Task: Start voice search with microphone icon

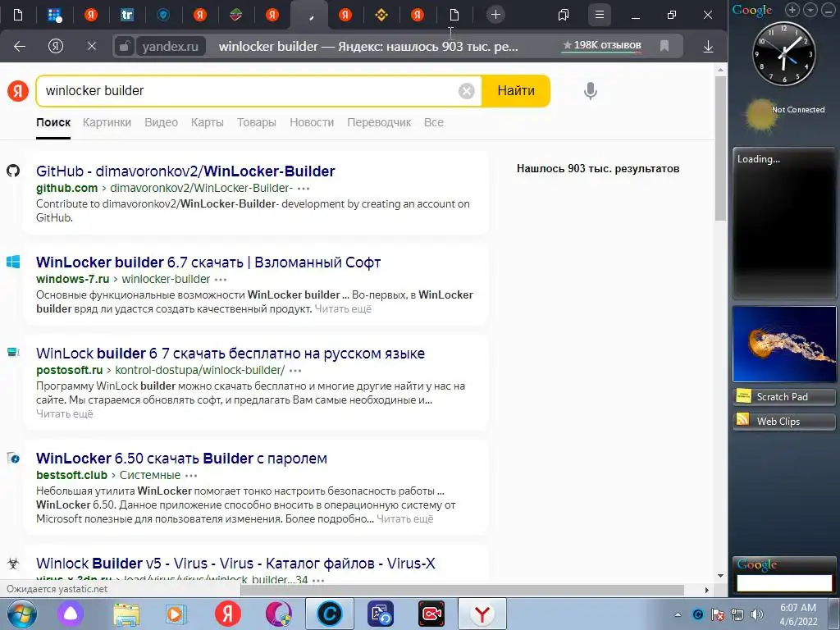Action: pos(591,91)
